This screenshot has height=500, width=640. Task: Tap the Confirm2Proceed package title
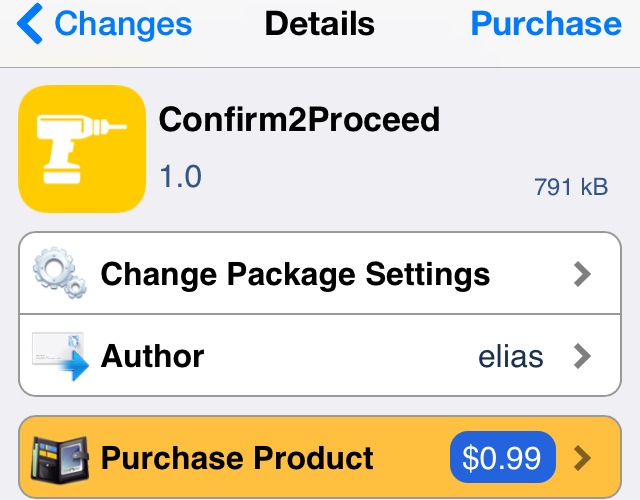point(299,119)
